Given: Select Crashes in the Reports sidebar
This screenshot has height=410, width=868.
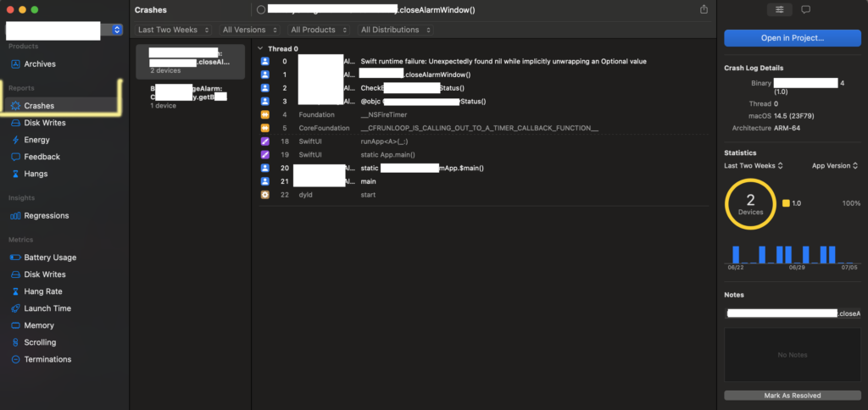Looking at the screenshot, I should [39, 106].
